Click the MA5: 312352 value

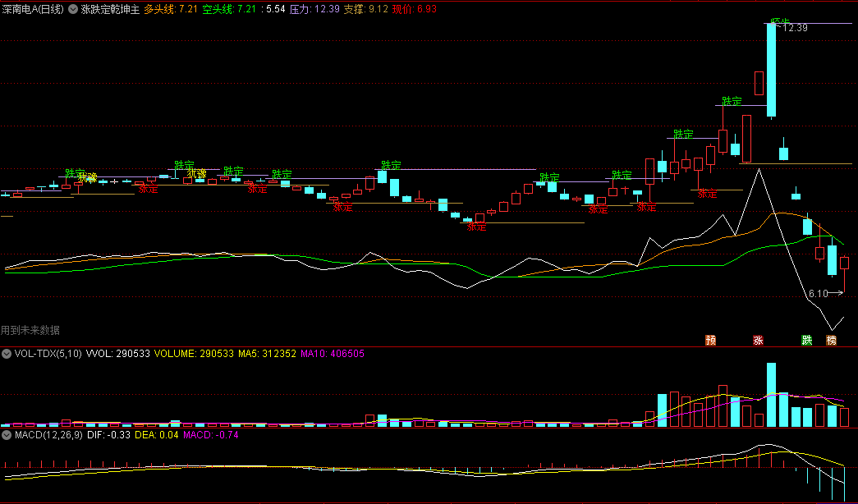(x=267, y=354)
